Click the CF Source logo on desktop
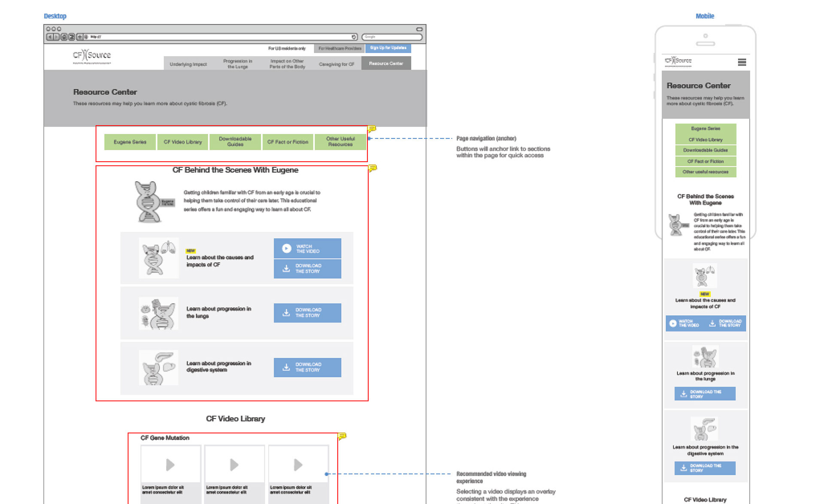The image size is (824, 504). (x=91, y=56)
